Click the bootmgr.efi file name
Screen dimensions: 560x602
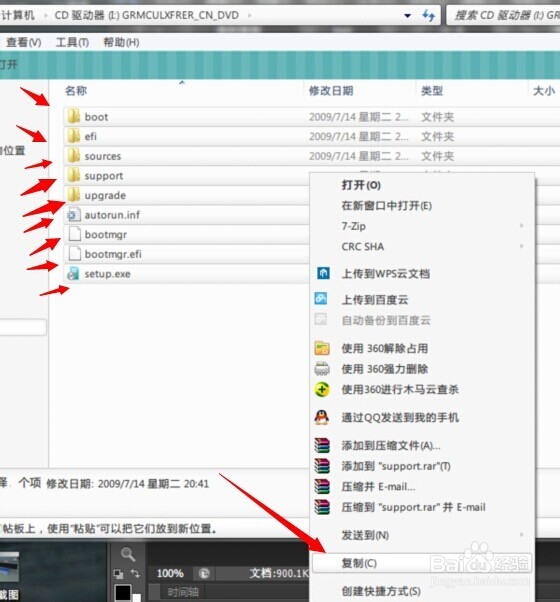pyautogui.click(x=113, y=254)
